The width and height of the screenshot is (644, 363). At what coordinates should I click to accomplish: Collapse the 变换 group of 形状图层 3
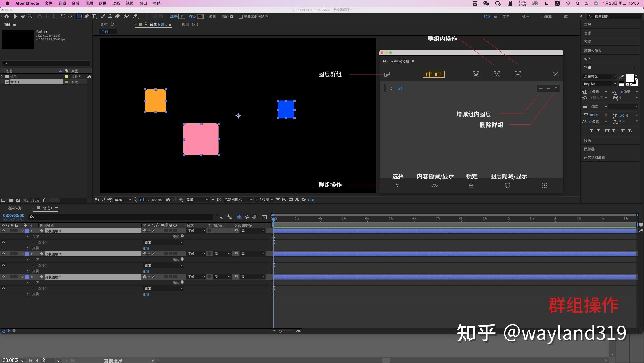pos(28,248)
